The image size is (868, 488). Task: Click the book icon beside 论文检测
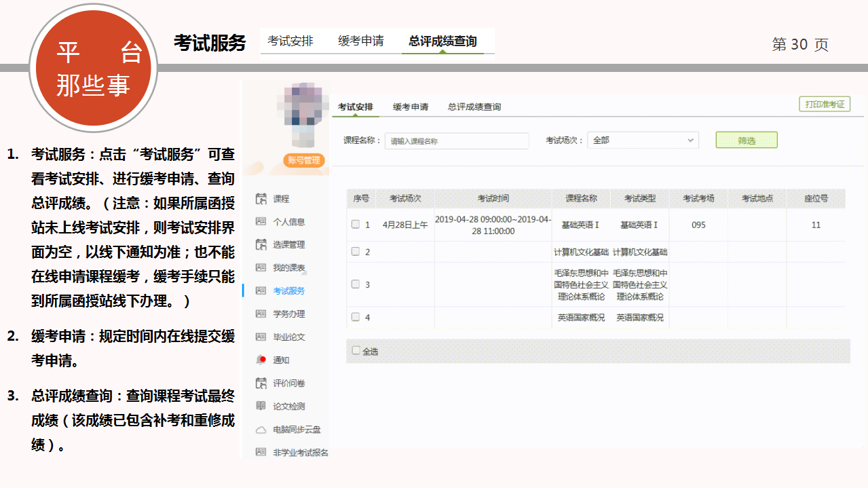(x=261, y=406)
